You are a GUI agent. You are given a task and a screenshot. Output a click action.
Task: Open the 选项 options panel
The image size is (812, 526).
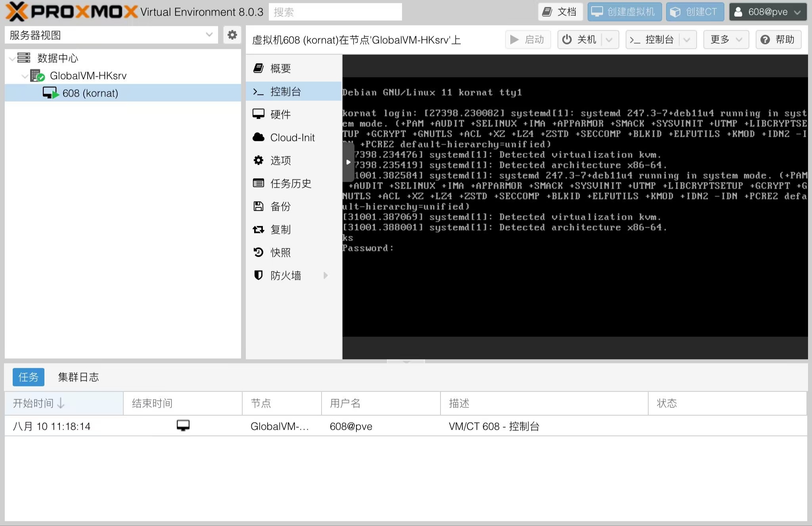pos(280,160)
